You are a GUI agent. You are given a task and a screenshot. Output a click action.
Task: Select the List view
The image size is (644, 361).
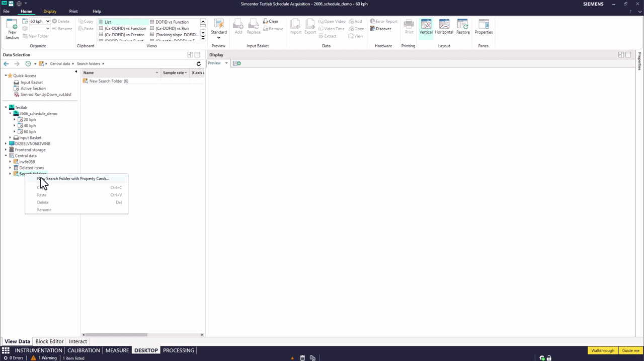124,22
